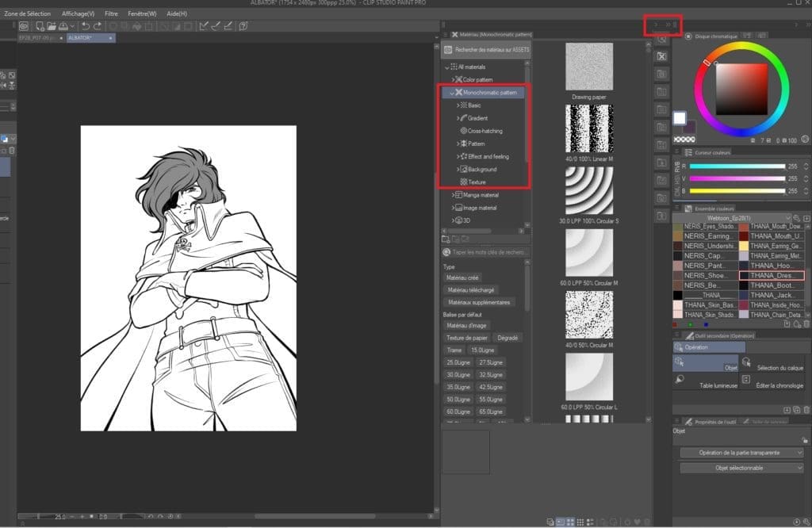Expand the Image material folder
The image size is (812, 528).
point(453,208)
